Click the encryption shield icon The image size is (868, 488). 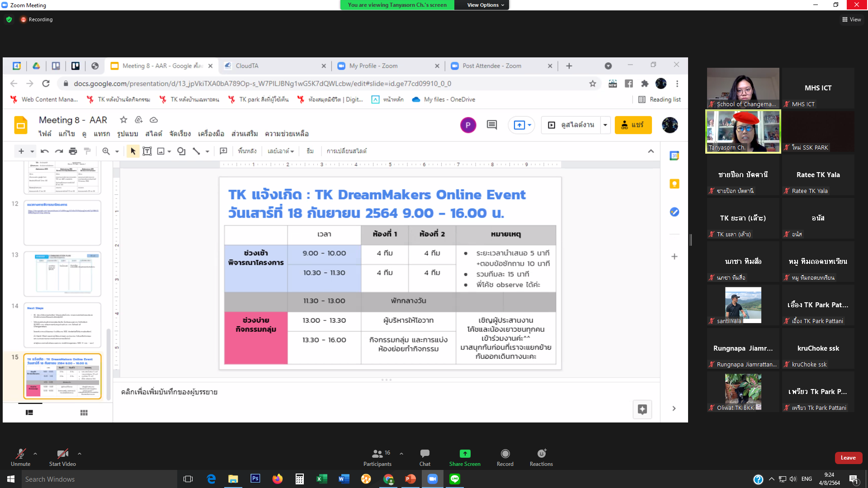point(9,19)
